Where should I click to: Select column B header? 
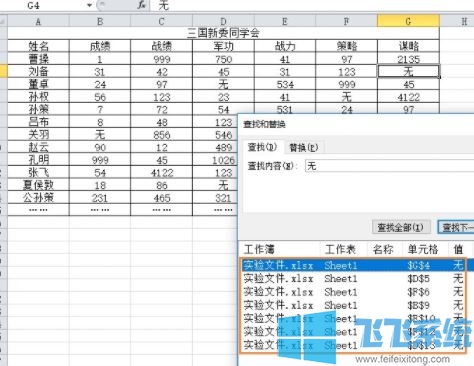point(100,22)
